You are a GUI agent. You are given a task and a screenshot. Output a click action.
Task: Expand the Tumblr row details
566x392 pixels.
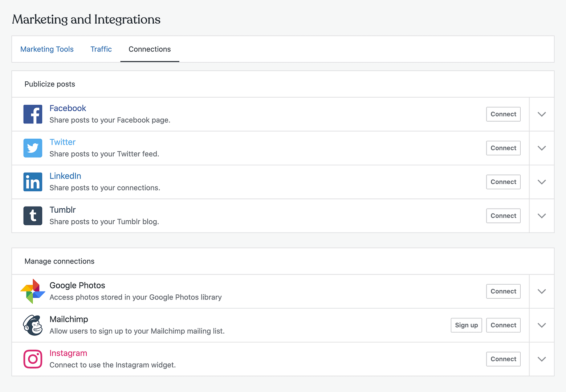click(541, 216)
